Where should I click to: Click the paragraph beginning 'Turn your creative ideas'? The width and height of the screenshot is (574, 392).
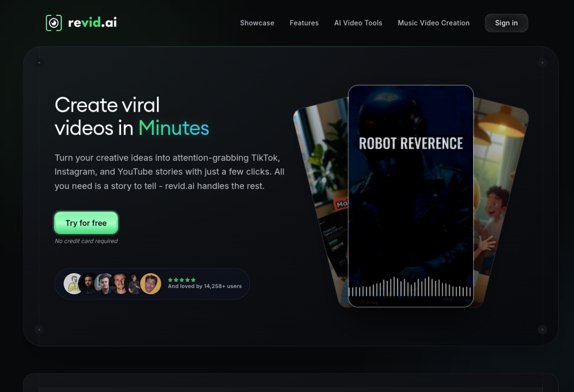[170, 172]
